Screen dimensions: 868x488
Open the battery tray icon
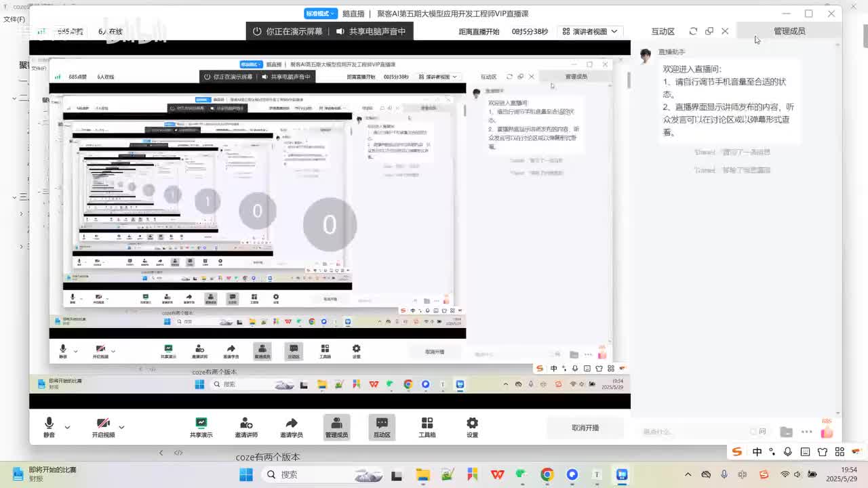tap(812, 474)
